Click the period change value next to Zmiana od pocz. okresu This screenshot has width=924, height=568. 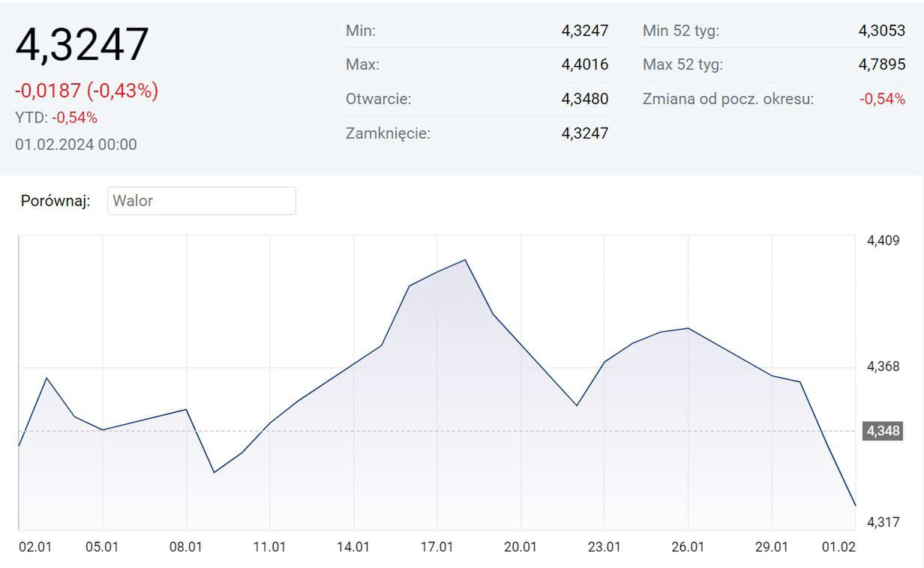(883, 99)
